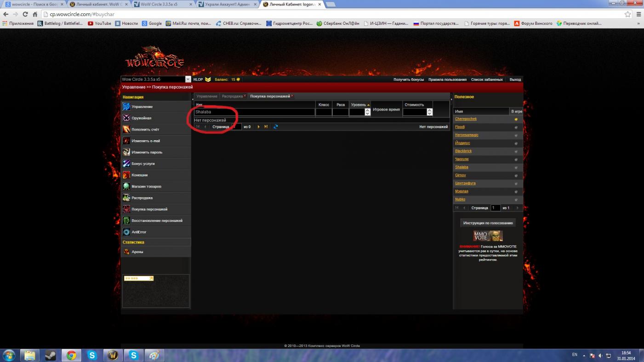
Task: Click the Получить бонусы link
Action: tap(408, 79)
